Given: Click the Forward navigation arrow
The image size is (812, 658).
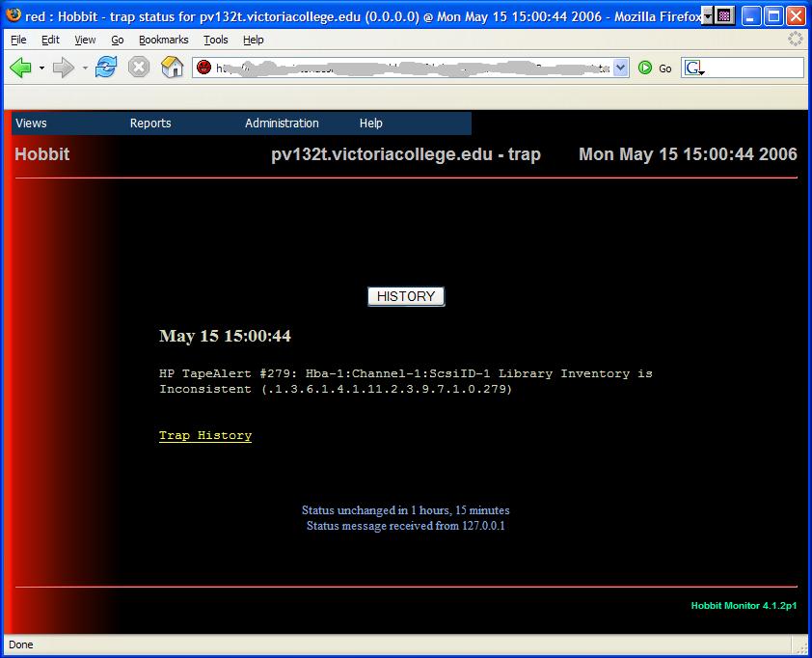Looking at the screenshot, I should [x=63, y=68].
